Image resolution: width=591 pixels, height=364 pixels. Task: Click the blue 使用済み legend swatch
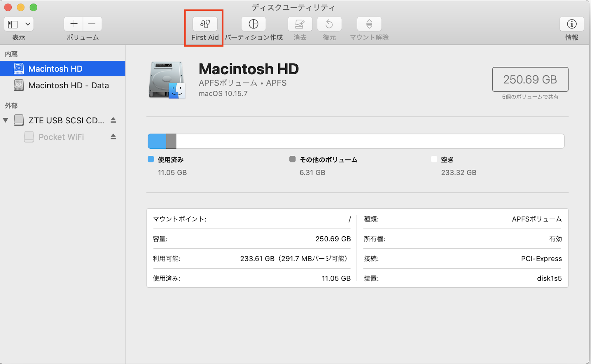tap(151, 159)
